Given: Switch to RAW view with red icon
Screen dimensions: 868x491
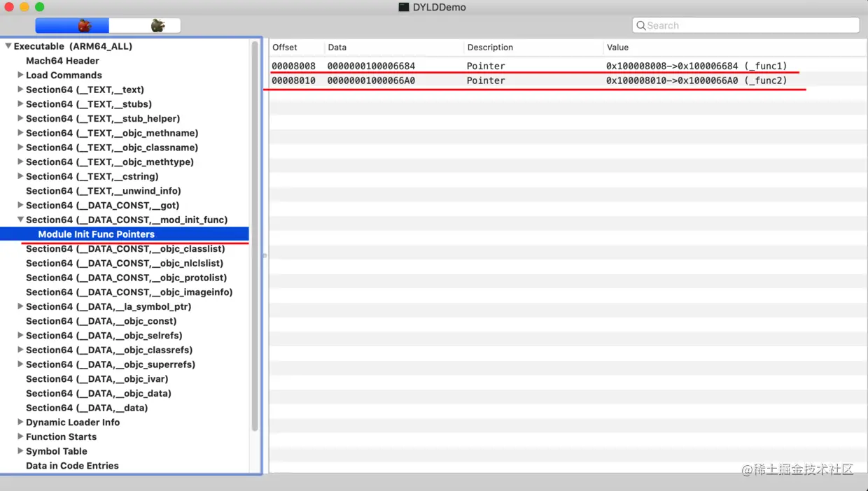Looking at the screenshot, I should [x=72, y=26].
